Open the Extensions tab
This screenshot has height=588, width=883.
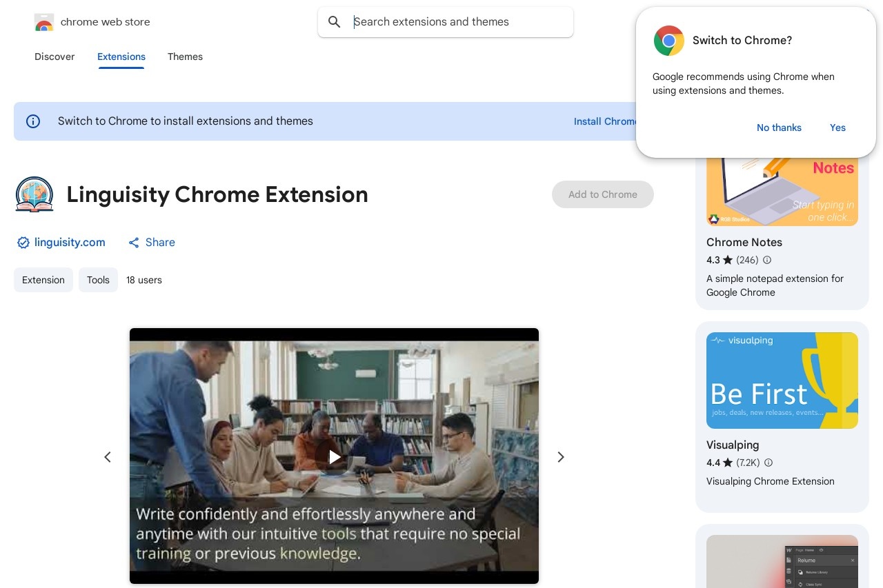(x=121, y=57)
